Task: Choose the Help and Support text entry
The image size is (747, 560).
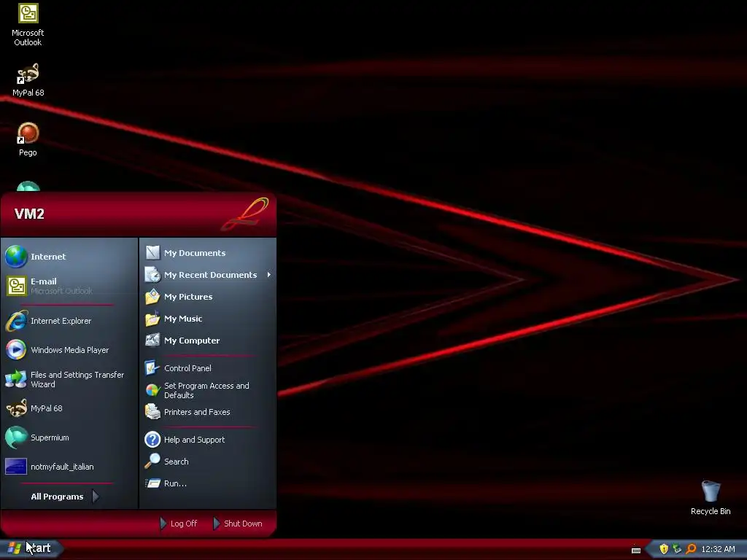Action: click(x=194, y=440)
